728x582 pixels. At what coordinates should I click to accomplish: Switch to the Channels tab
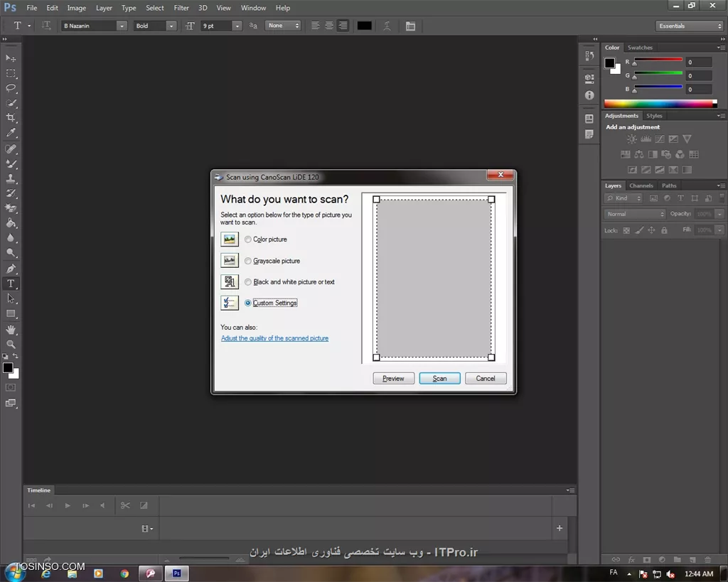click(x=641, y=185)
